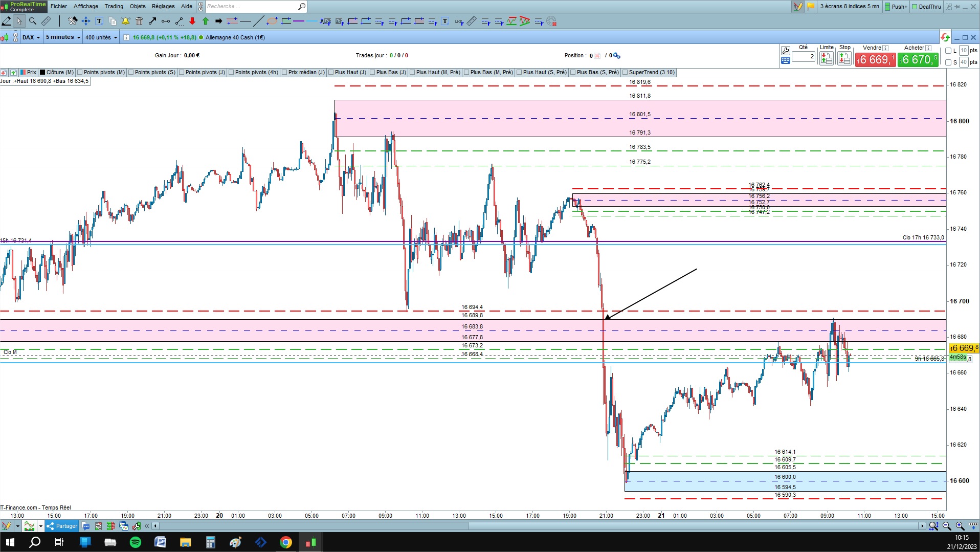Select the move crosshair tool

click(x=86, y=21)
